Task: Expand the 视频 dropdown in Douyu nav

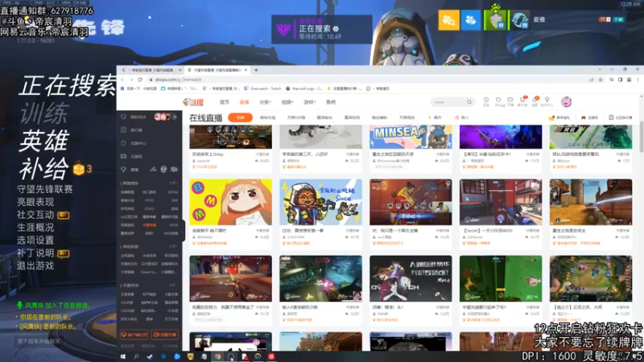Action: (287, 102)
